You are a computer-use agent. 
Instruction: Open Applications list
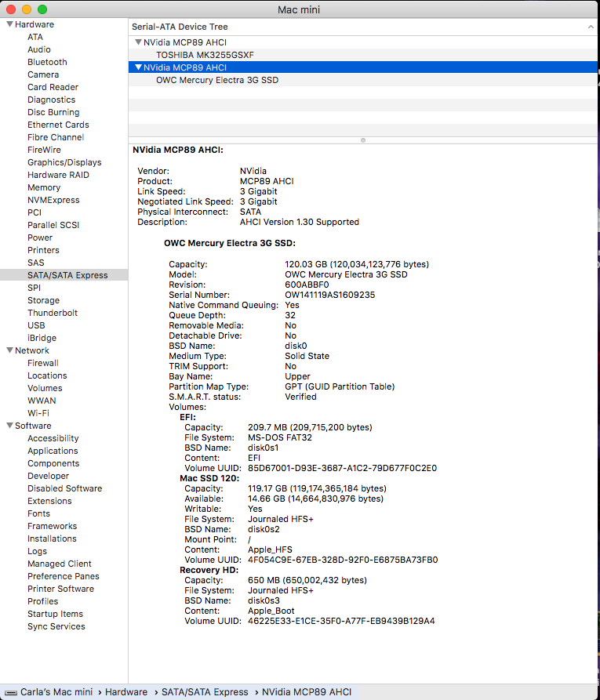tap(53, 451)
